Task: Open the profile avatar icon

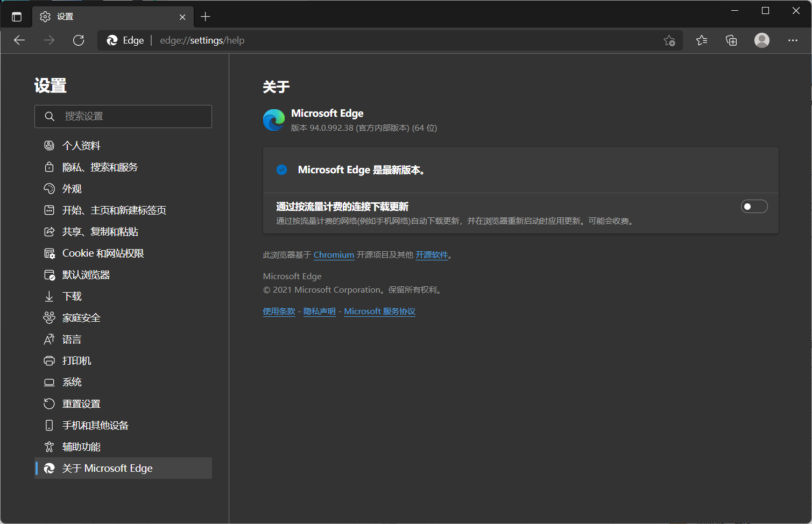Action: tap(762, 40)
